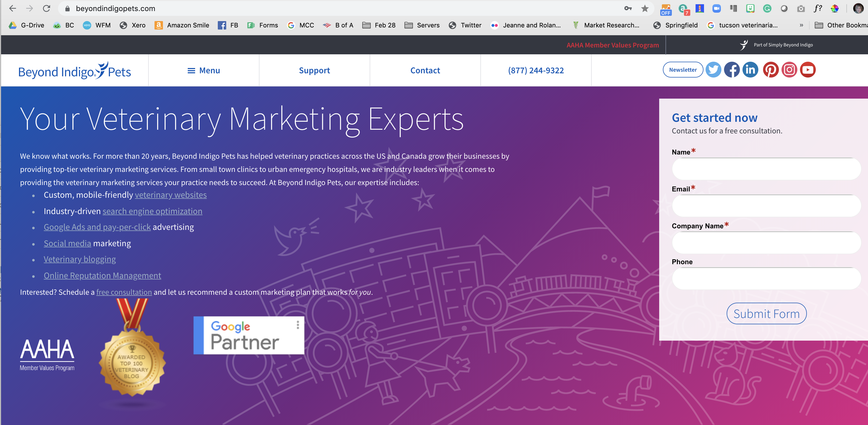Click the font finder f? extension
The image size is (868, 425).
point(818,8)
